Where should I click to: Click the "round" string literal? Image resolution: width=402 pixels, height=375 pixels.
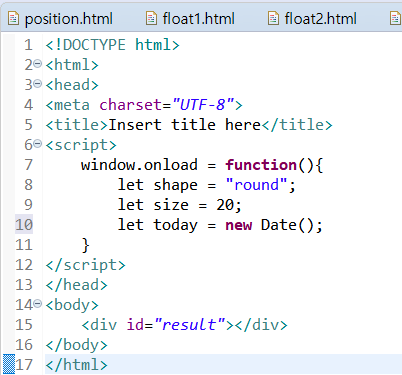(256, 185)
